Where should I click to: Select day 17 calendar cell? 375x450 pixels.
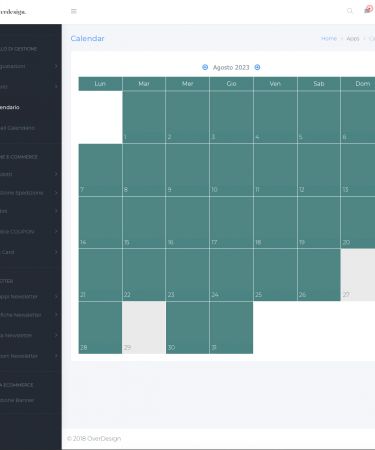[231, 222]
